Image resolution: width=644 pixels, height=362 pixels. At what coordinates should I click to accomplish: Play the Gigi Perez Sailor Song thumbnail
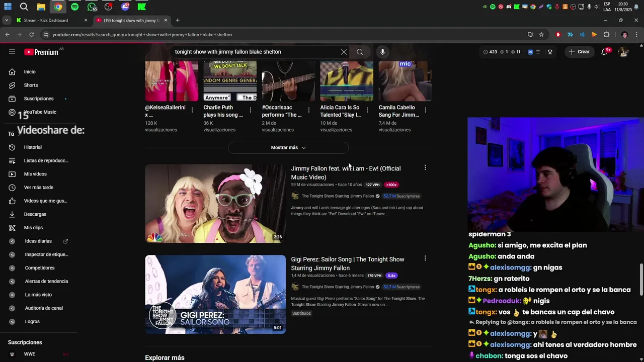click(215, 295)
